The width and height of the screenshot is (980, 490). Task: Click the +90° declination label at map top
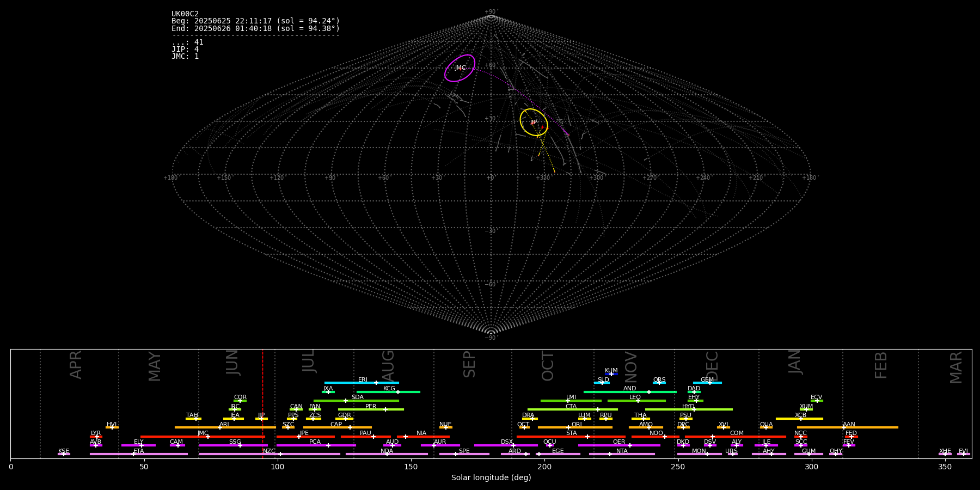point(491,12)
